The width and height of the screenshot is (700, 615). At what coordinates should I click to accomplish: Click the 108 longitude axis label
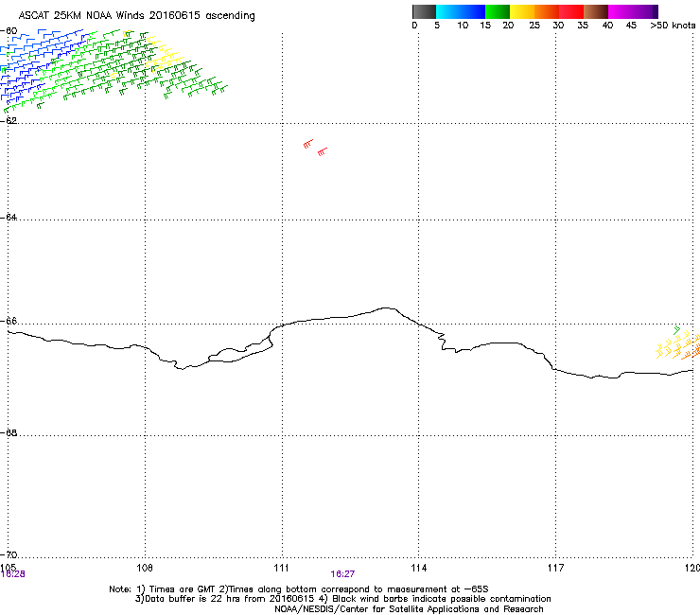[145, 568]
